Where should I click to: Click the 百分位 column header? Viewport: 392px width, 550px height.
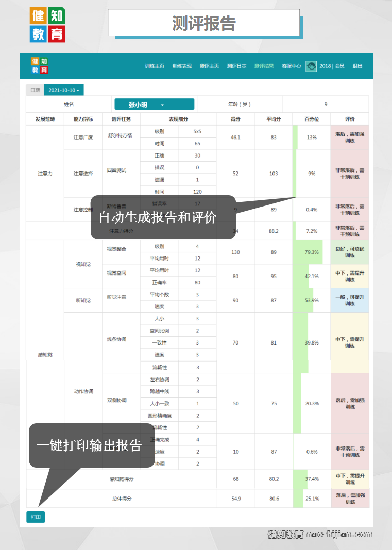tap(311, 119)
